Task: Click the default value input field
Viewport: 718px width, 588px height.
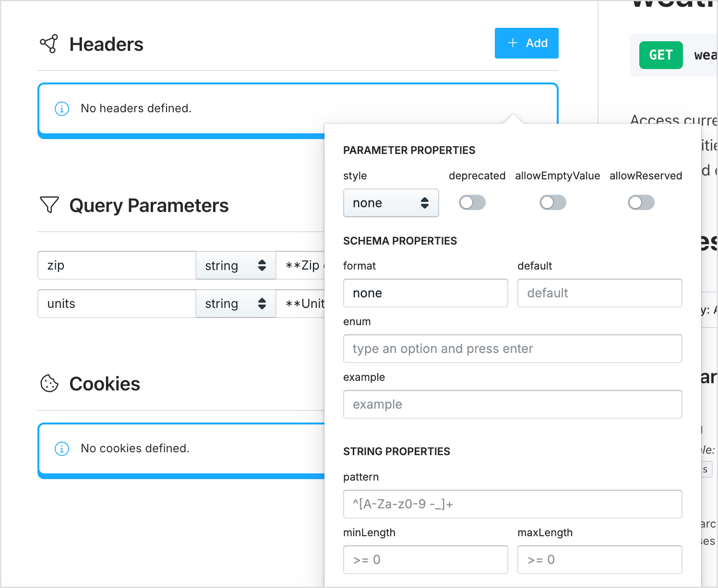Action: [x=600, y=293]
